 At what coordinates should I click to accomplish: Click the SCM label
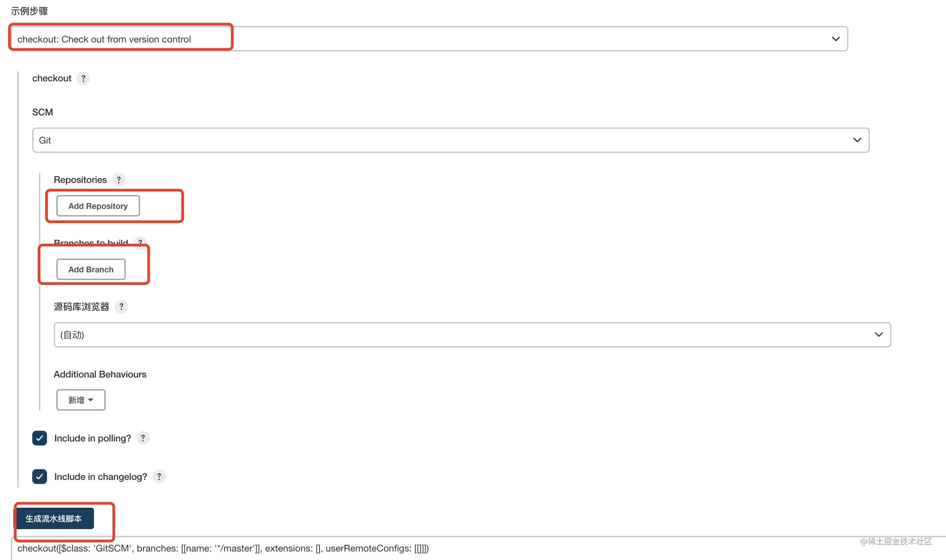point(43,112)
